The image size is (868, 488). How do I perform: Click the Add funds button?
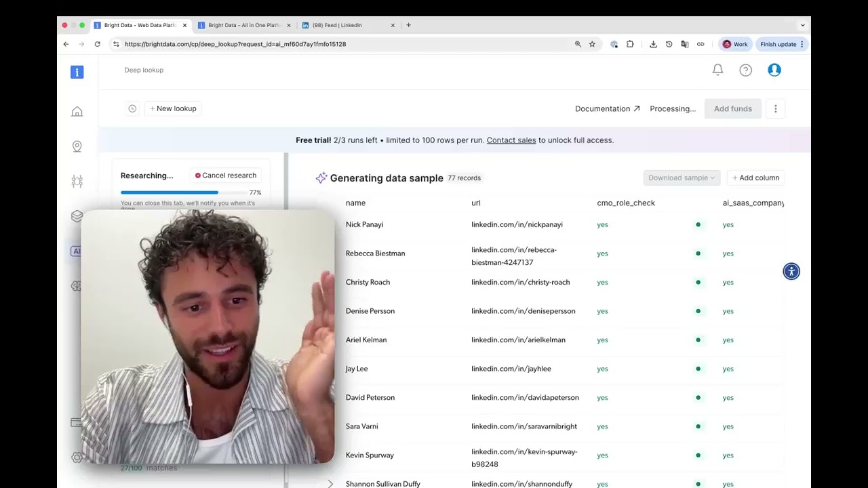coord(733,108)
